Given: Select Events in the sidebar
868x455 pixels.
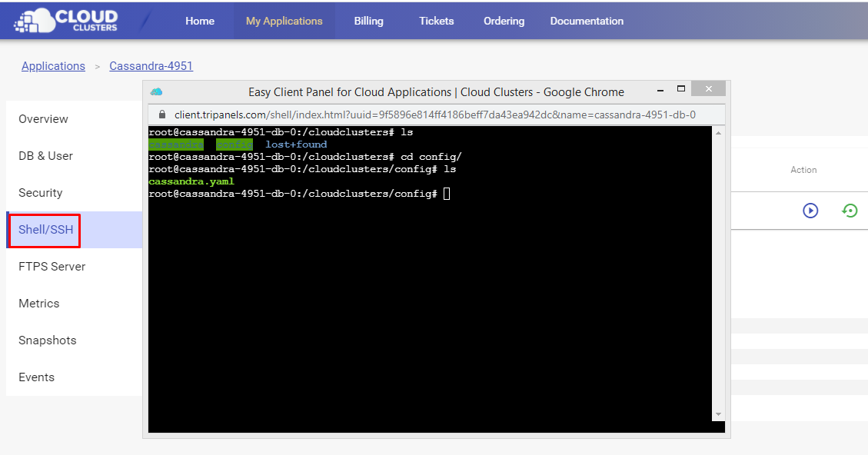Looking at the screenshot, I should [x=74, y=377].
